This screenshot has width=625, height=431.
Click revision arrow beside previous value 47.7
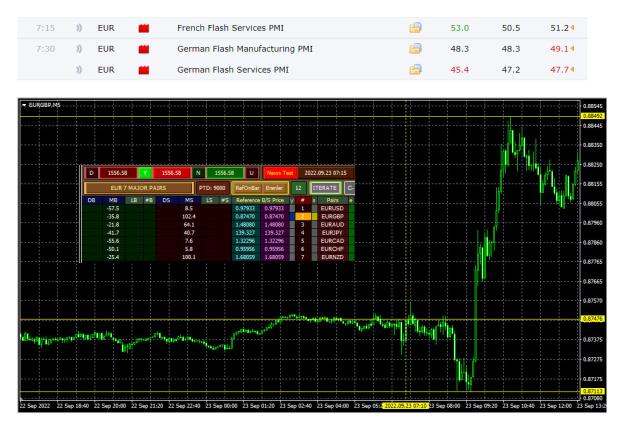[572, 70]
